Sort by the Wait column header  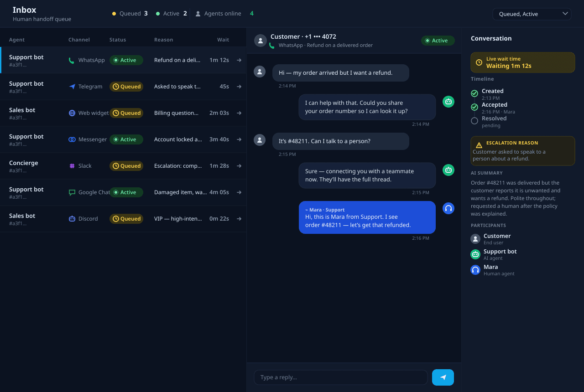[x=223, y=40]
